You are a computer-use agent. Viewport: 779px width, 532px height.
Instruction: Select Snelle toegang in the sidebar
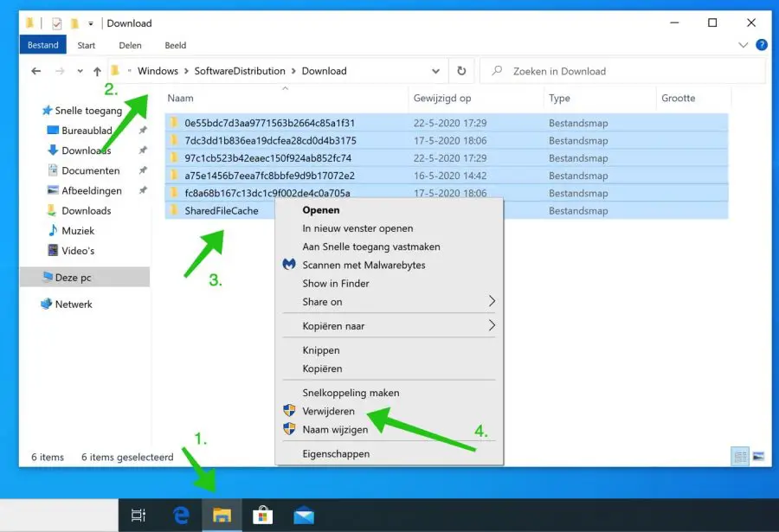pyautogui.click(x=88, y=110)
